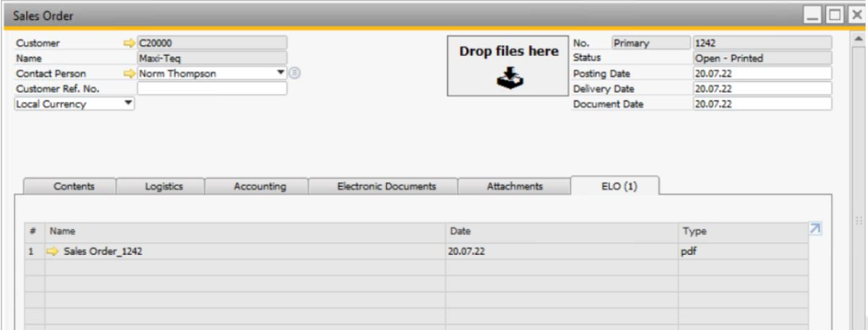Switch to the Contents tab
The height and width of the screenshot is (330, 868).
pyautogui.click(x=74, y=187)
